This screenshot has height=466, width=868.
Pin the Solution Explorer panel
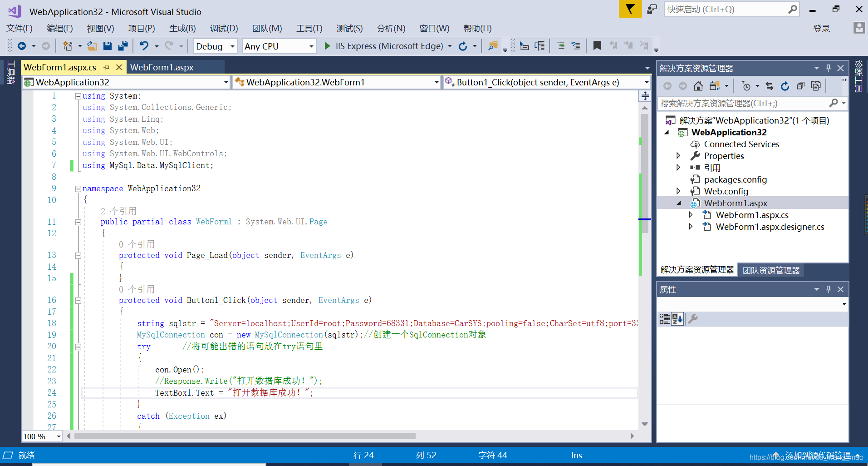click(829, 68)
